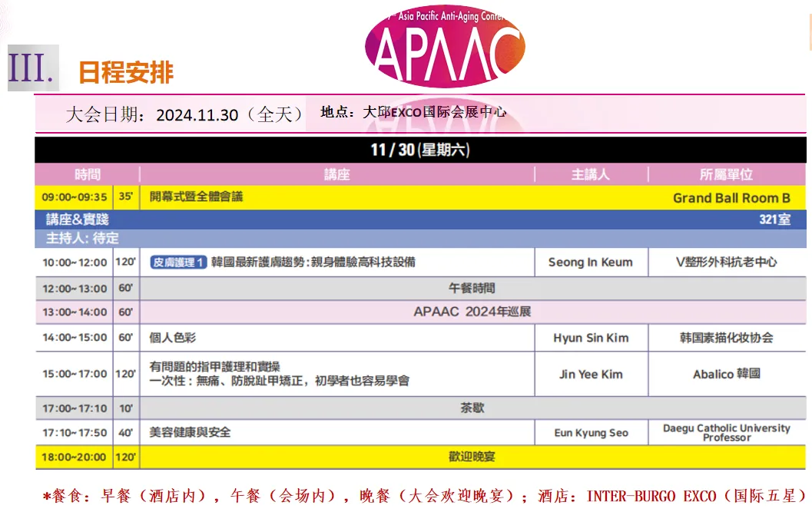Click the 12:00~13:00 time cell
The width and height of the screenshot is (812, 512).
pyautogui.click(x=74, y=289)
